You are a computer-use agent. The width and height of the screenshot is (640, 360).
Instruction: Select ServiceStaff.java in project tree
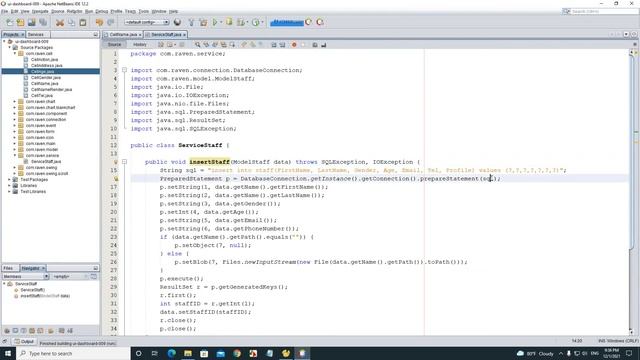[x=46, y=161]
